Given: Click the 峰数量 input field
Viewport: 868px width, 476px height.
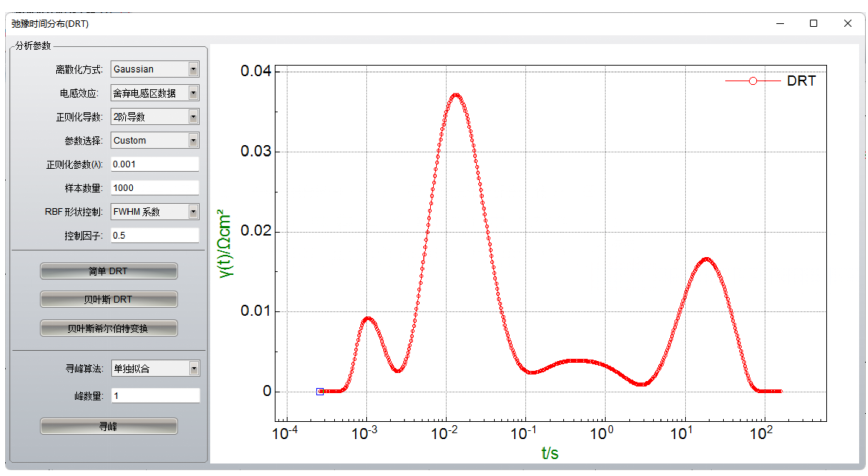Looking at the screenshot, I should click(155, 396).
